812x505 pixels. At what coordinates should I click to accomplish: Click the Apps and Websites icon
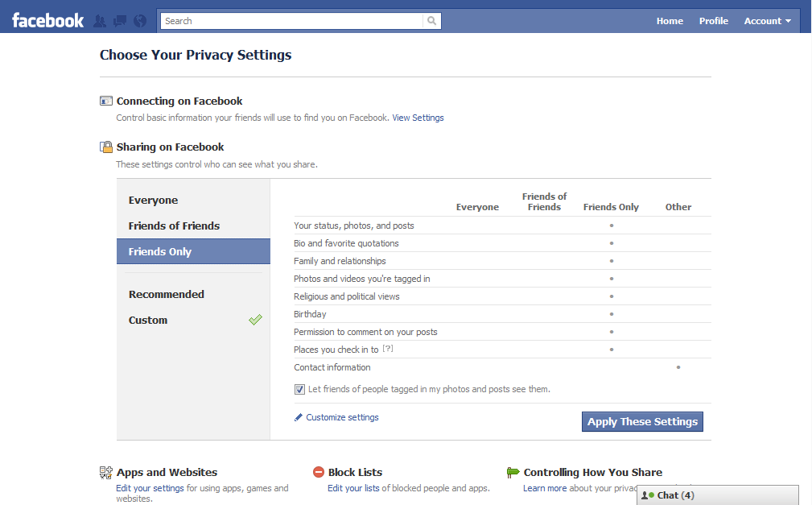pyautogui.click(x=105, y=473)
